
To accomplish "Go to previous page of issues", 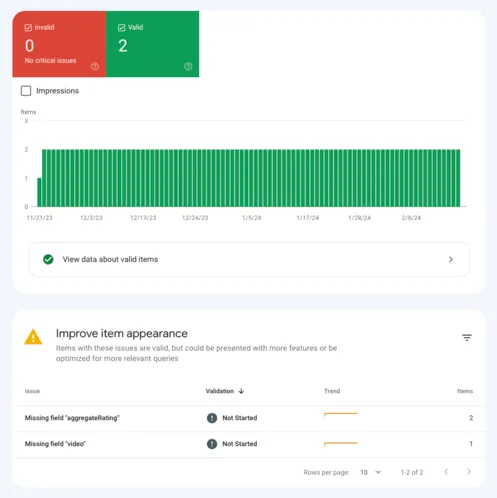I will 446,472.
